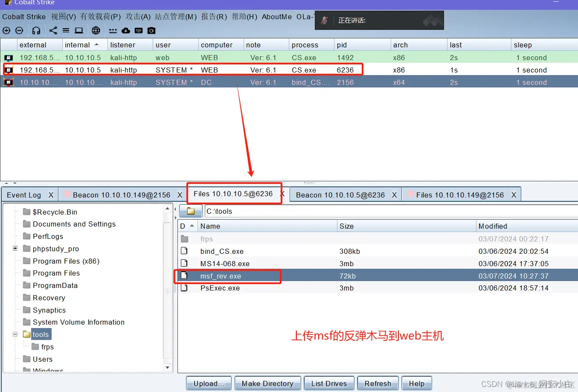Sort sessions by the sleep column header
Viewport: 578px width, 392px height.
click(544, 45)
